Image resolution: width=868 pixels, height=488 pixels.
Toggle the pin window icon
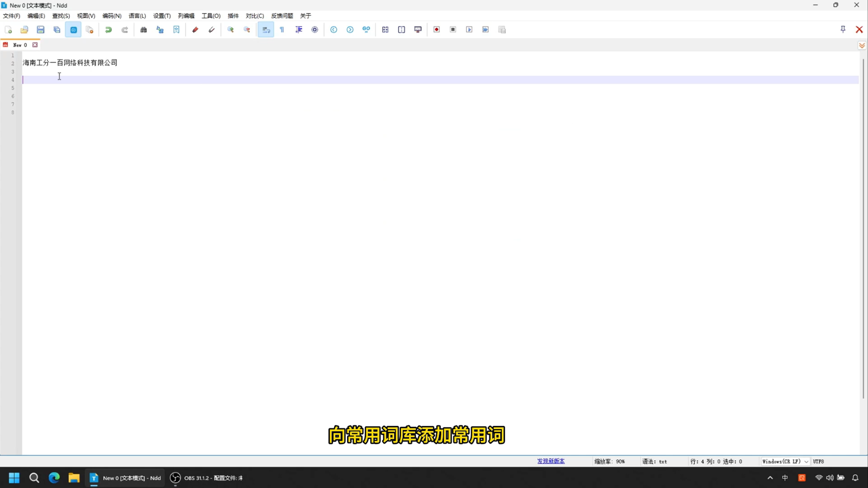843,30
